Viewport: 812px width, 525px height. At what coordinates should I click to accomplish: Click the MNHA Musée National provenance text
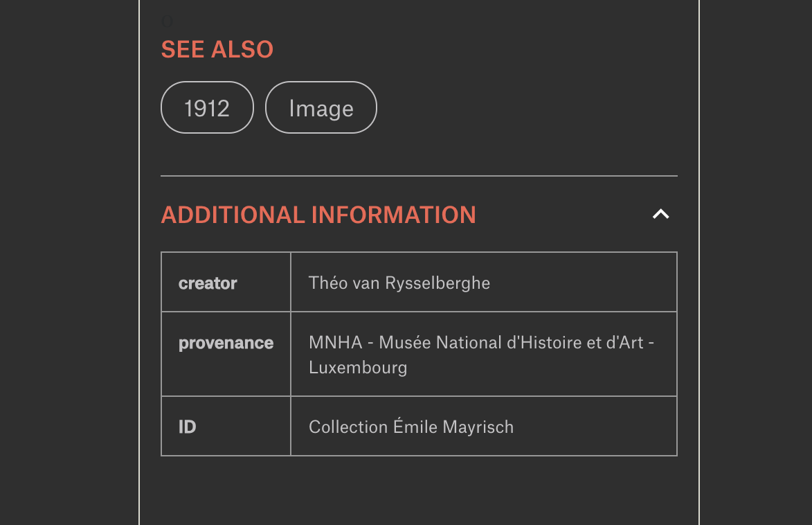pyautogui.click(x=482, y=343)
